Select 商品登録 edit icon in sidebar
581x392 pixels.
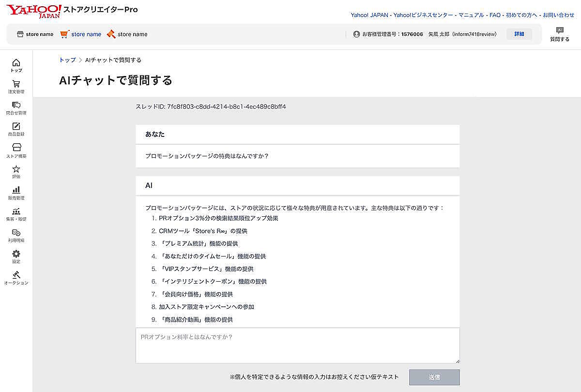(x=16, y=127)
